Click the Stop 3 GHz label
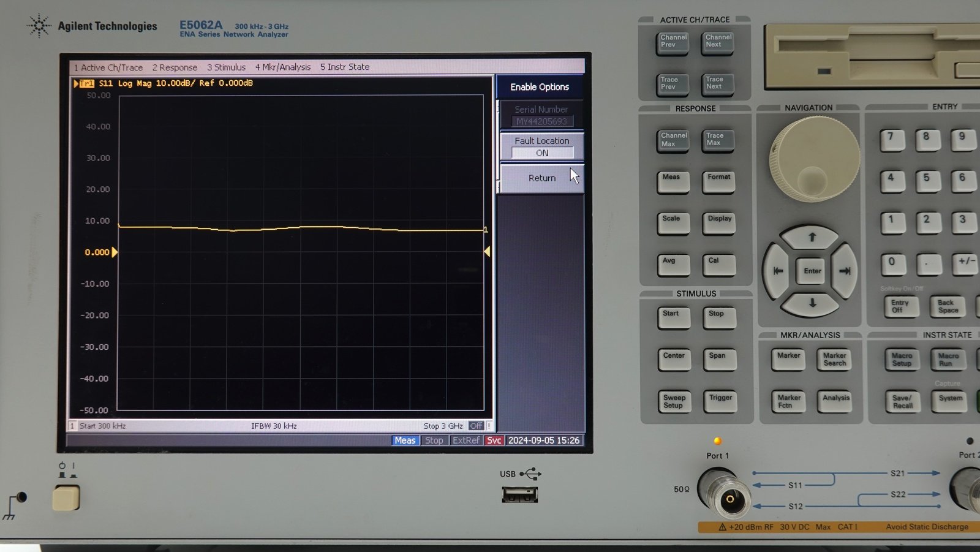 [x=443, y=426]
